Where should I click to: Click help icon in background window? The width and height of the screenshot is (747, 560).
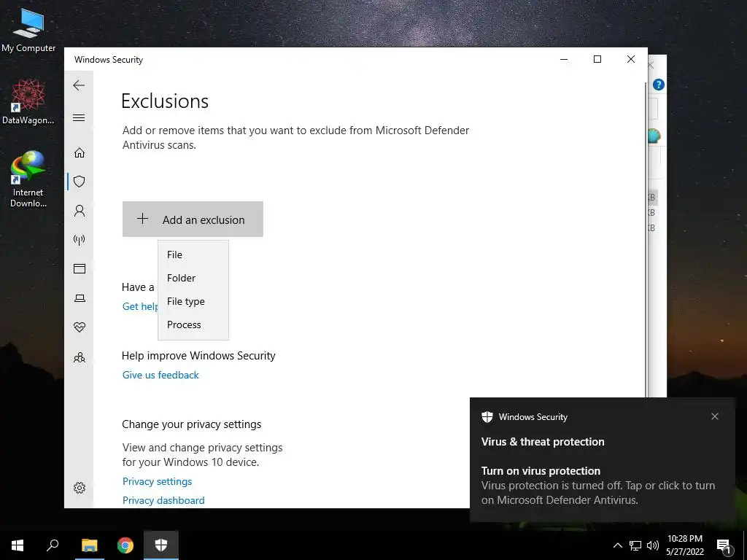tap(659, 85)
